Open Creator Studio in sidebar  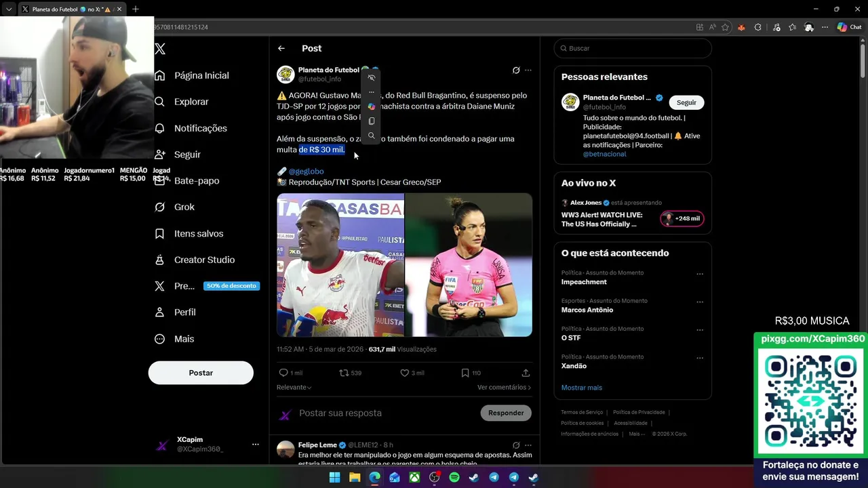pyautogui.click(x=195, y=260)
